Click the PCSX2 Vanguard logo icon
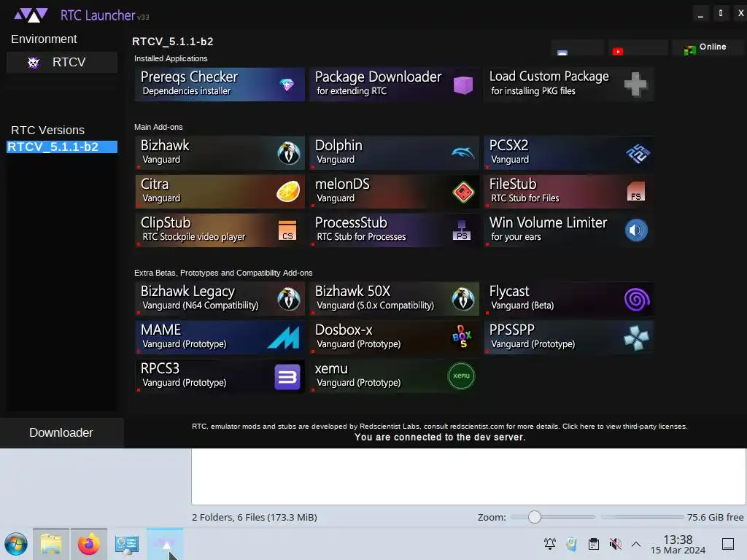Screen dimensions: 747x560 [x=638, y=154]
